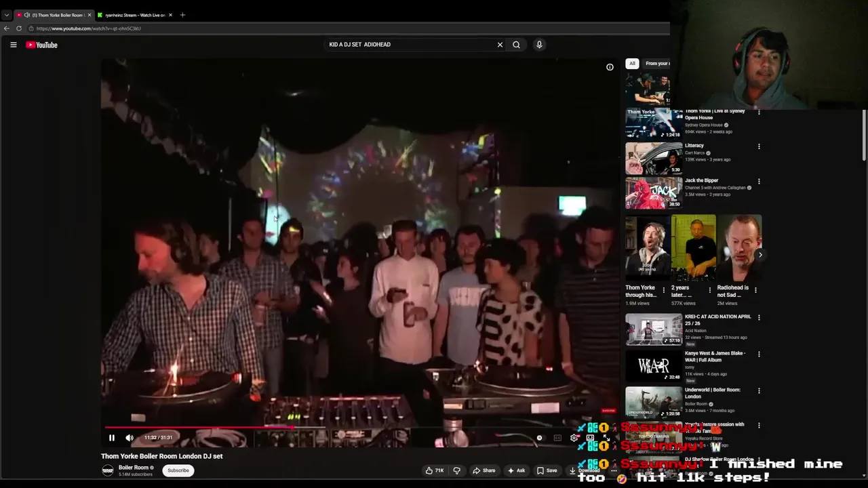This screenshot has width=868, height=488.
Task: Click 'Channel 5 with Andrew Callaghan' channel name
Action: 715,188
